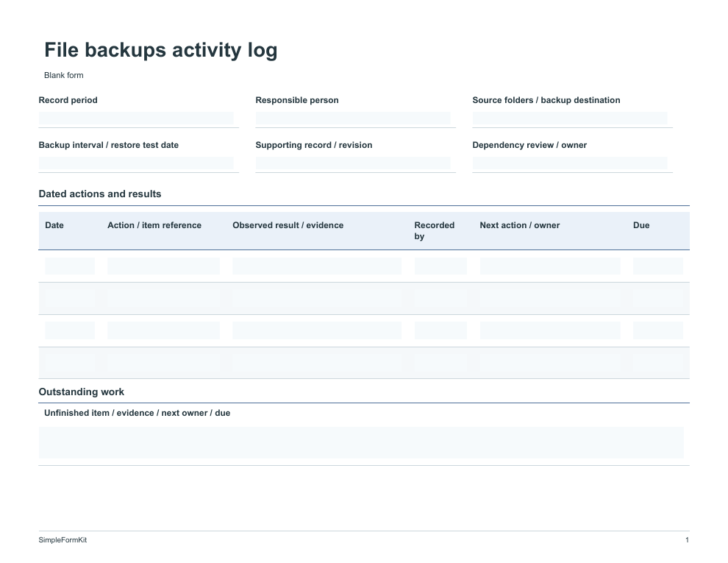Click the 'Outstanding work' heading
The height and width of the screenshot is (563, 728).
(81, 392)
